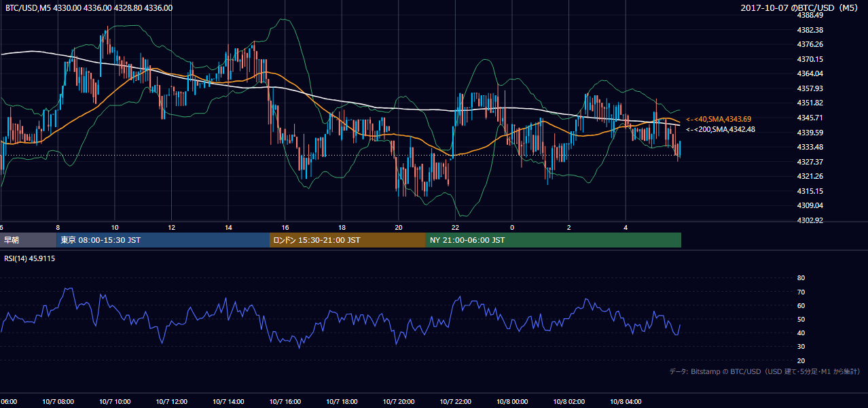Select price axis label 4333.48
This screenshot has width=868, height=408.
(x=810, y=147)
